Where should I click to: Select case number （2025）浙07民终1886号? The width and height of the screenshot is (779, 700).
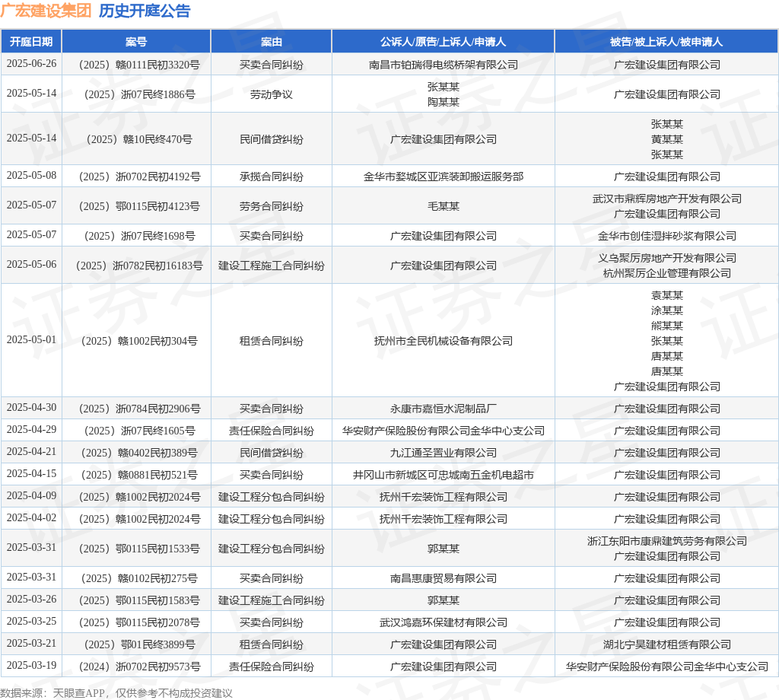pos(136,94)
